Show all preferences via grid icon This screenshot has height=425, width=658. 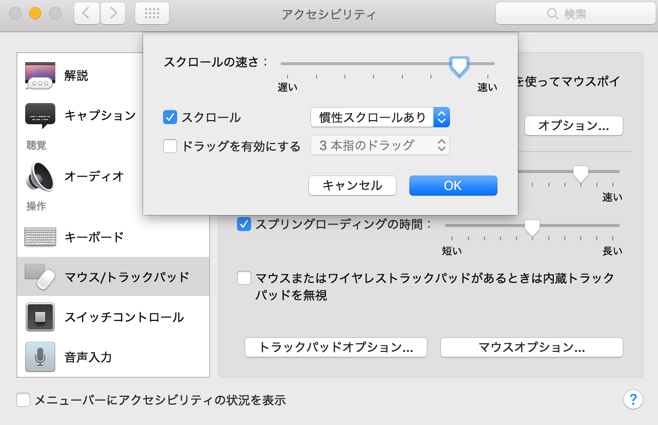click(x=152, y=13)
